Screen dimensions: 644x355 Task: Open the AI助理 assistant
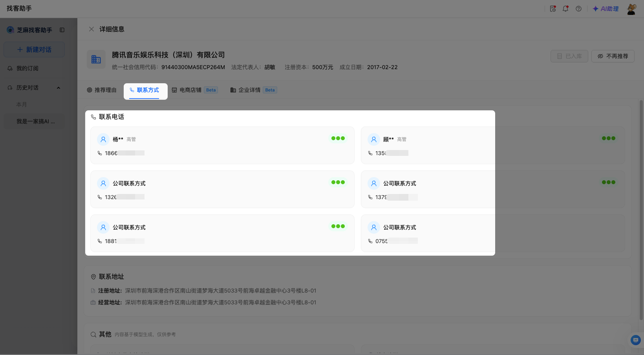coord(606,9)
